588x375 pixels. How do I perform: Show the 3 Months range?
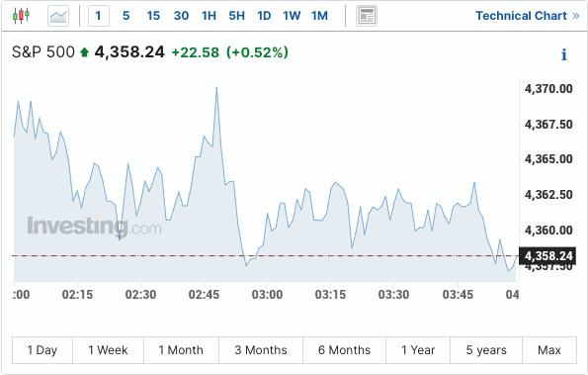pyautogui.click(x=261, y=350)
